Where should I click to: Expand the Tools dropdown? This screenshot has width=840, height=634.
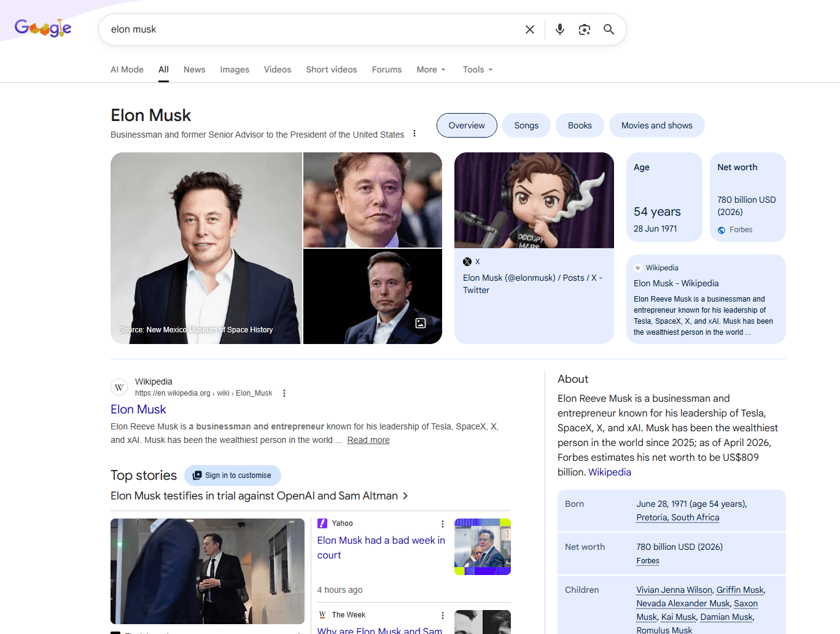click(478, 69)
